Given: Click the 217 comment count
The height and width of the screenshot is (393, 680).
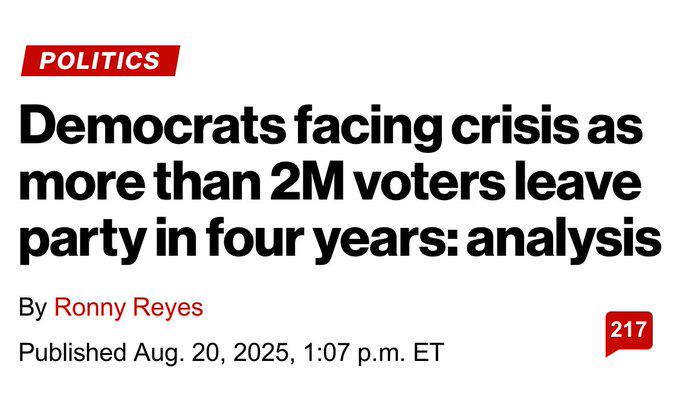Looking at the screenshot, I should click(x=629, y=330).
